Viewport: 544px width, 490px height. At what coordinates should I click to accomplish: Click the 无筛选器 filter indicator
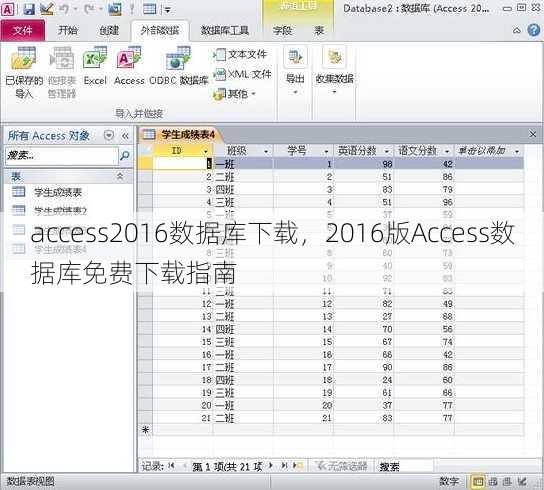pyautogui.click(x=342, y=466)
